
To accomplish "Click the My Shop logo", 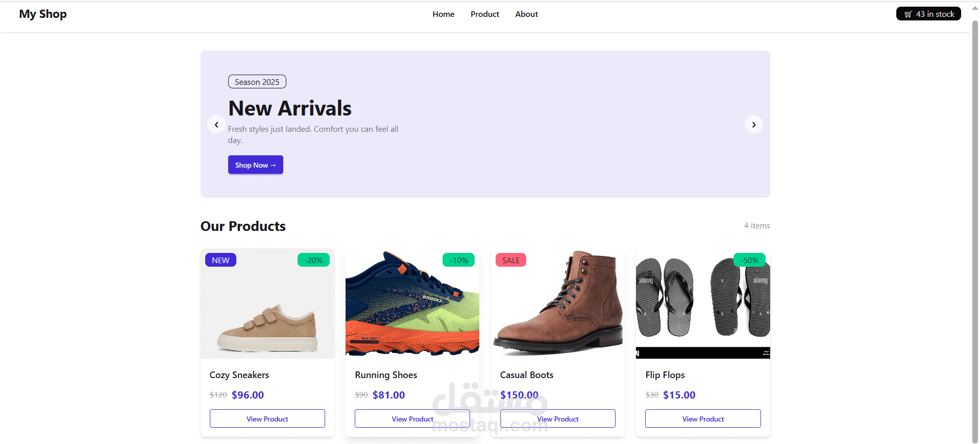I will coord(43,14).
